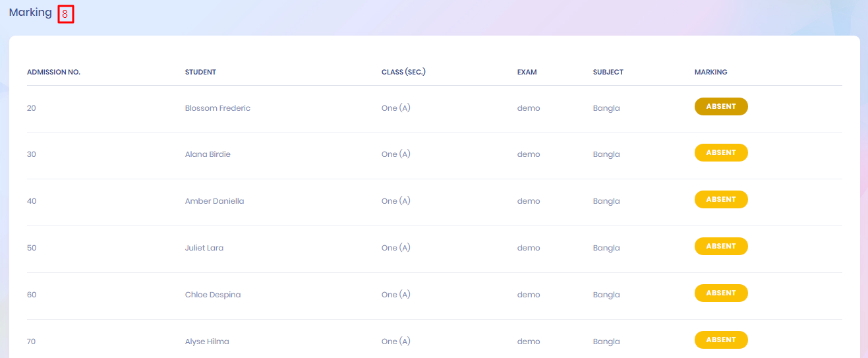Click admission number 70 in the table
868x358 pixels.
[x=32, y=342]
